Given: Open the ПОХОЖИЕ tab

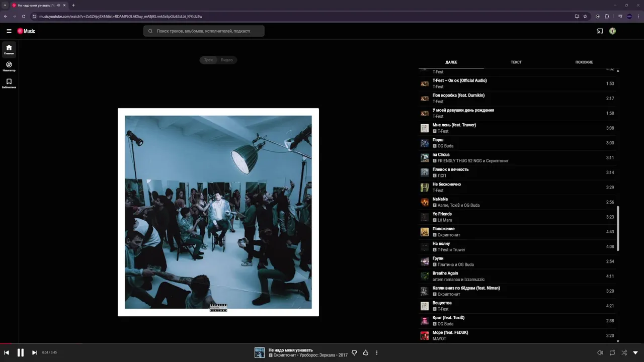Looking at the screenshot, I should pos(584,62).
